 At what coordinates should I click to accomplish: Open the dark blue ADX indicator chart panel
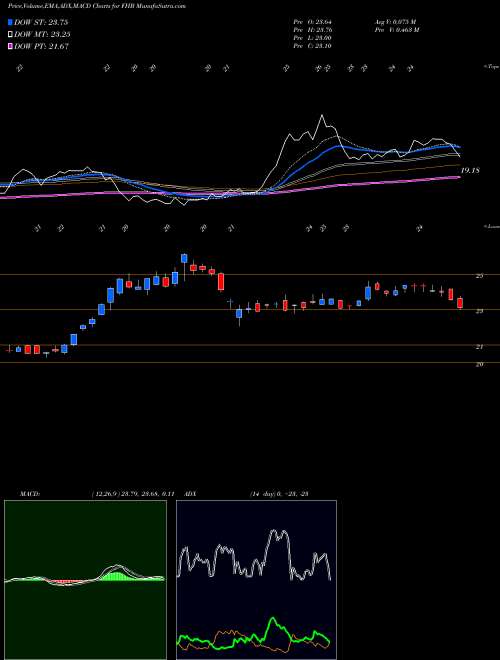(x=256, y=580)
